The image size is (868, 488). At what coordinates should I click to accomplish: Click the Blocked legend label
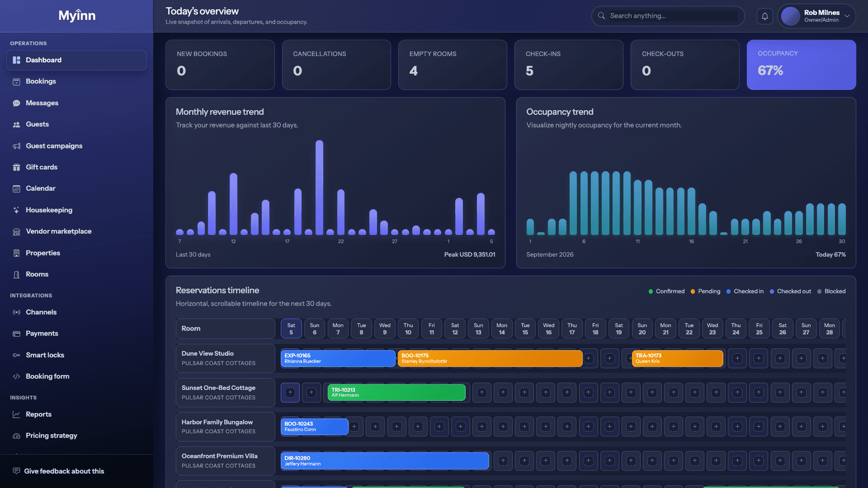835,292
